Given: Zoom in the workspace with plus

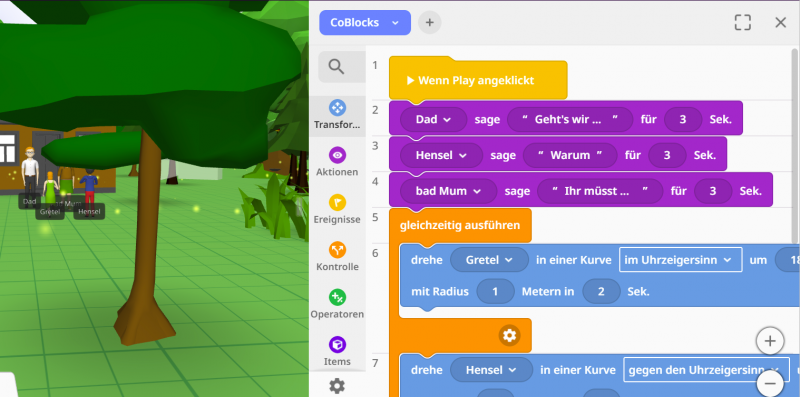Looking at the screenshot, I should (770, 341).
